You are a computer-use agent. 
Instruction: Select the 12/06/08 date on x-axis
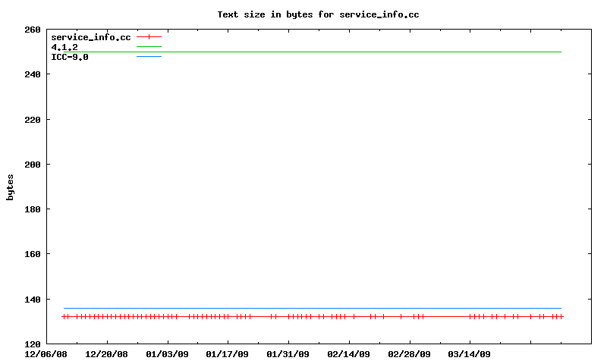(x=46, y=353)
